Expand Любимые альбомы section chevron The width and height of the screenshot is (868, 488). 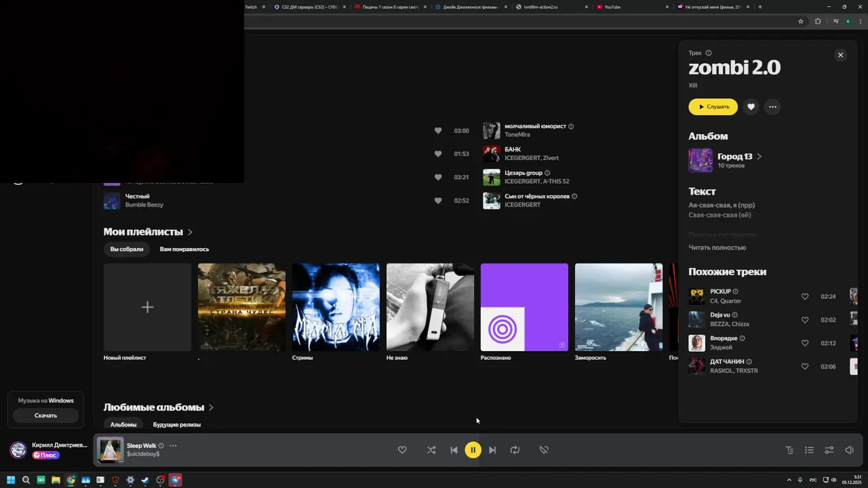pos(211,407)
